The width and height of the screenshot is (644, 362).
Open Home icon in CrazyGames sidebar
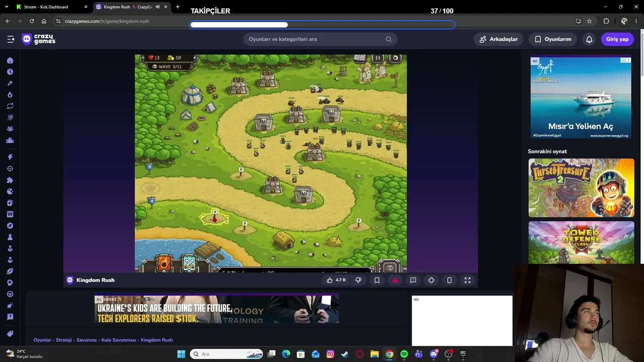point(10,60)
